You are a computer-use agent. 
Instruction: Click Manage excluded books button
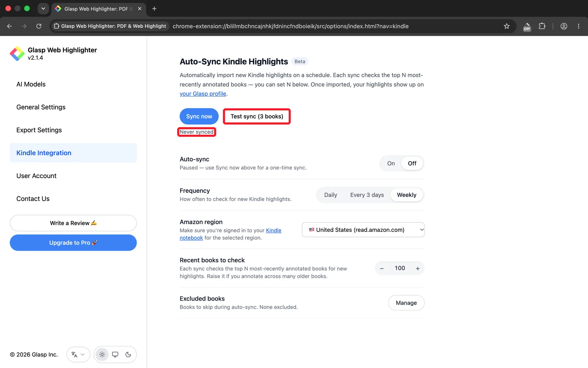pyautogui.click(x=406, y=303)
